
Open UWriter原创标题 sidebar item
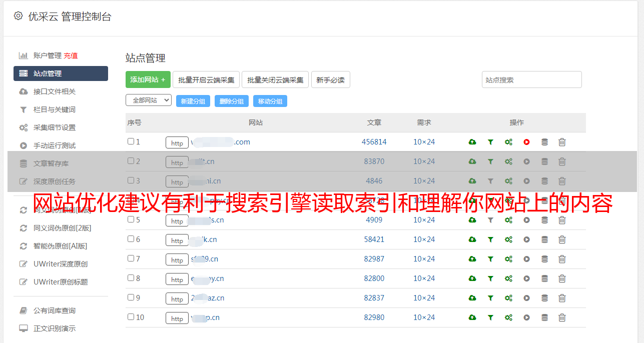(x=61, y=282)
